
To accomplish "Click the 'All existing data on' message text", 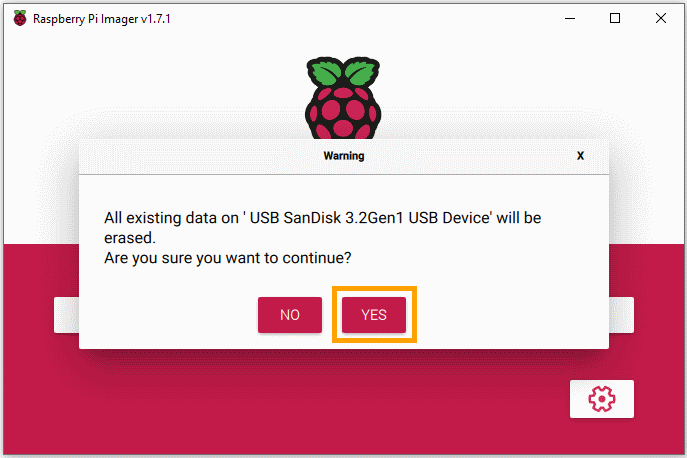I will tap(171, 218).
